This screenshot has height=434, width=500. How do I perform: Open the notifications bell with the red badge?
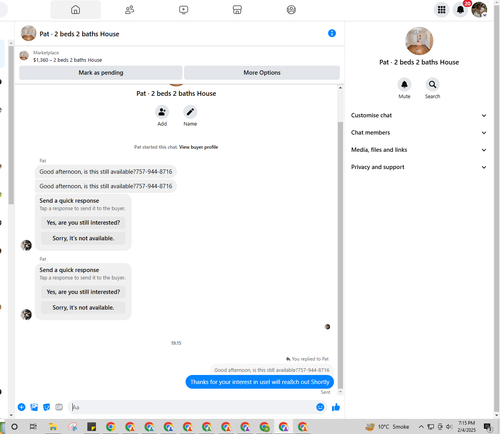pos(460,10)
